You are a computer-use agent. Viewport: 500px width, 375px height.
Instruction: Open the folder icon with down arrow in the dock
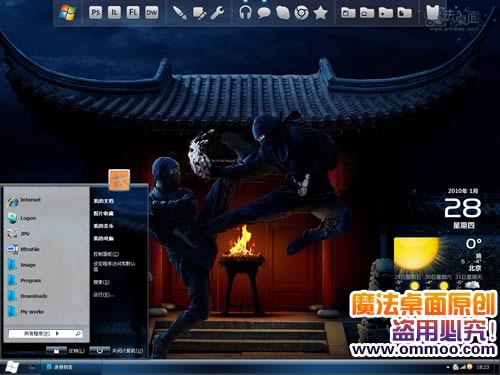pyautogui.click(x=386, y=13)
